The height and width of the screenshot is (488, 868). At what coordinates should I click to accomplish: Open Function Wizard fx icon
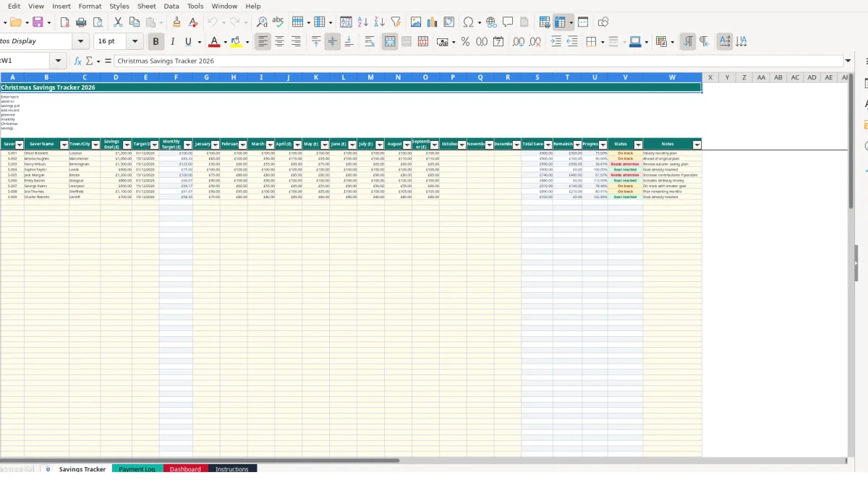point(77,61)
